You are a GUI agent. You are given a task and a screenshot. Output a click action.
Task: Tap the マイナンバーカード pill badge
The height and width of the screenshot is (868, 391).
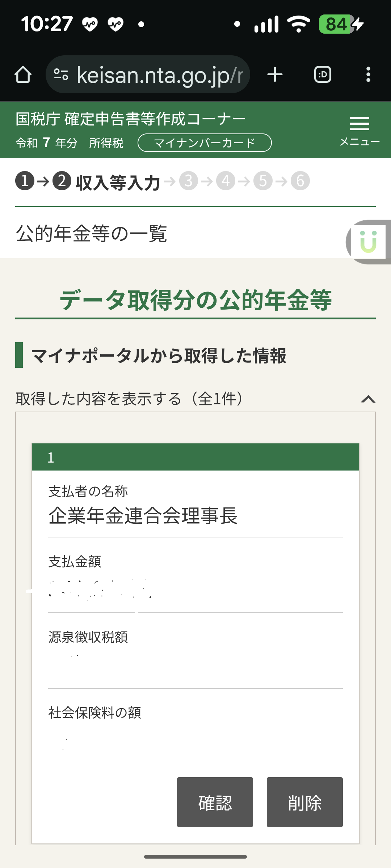[205, 143]
